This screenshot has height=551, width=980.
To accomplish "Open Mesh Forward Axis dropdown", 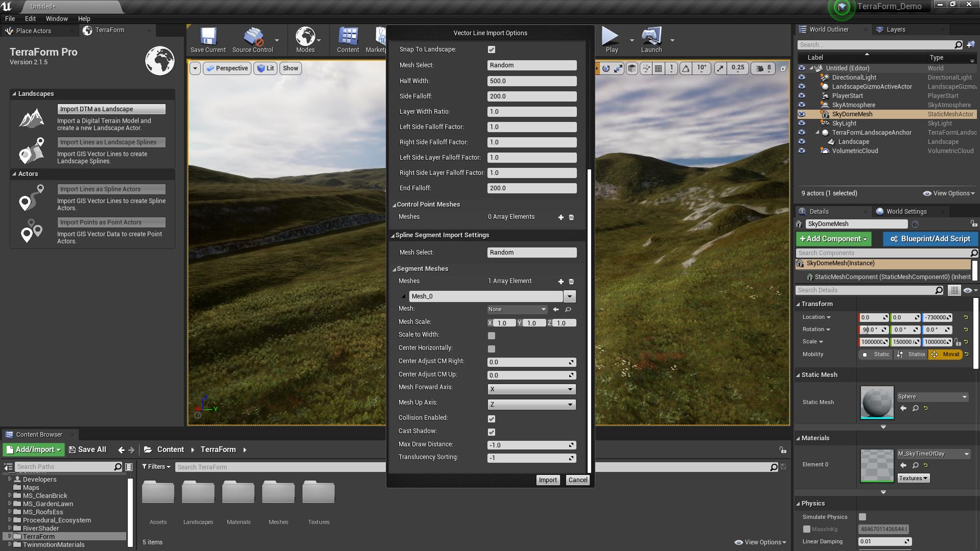I will 531,389.
